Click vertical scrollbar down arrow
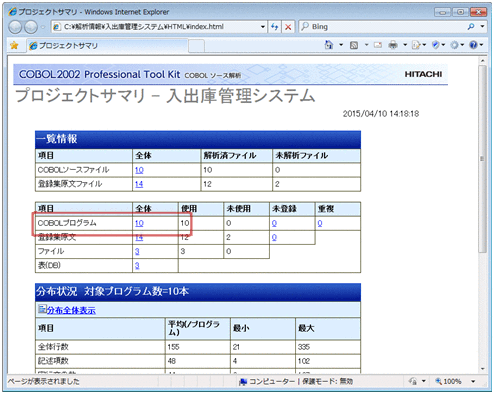 [482, 369]
